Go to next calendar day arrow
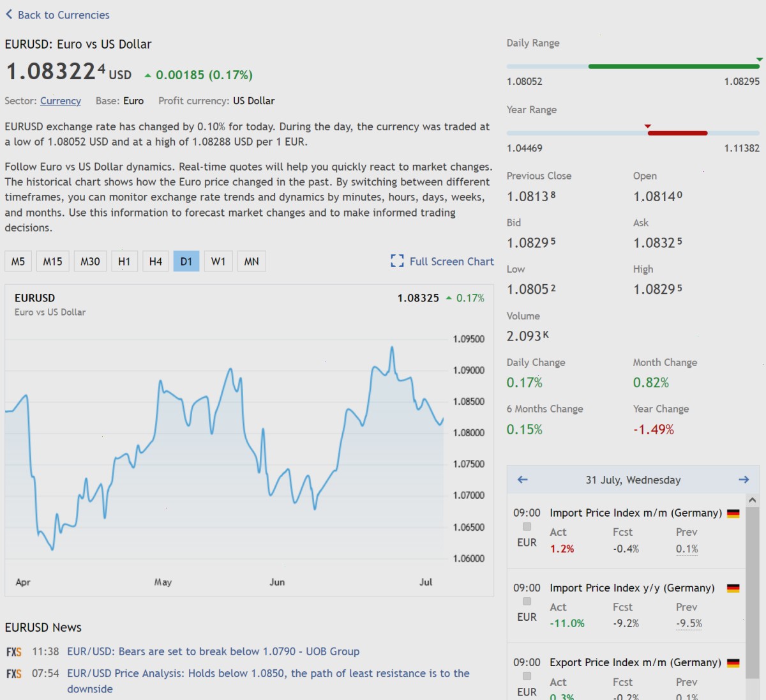766x700 pixels. click(744, 480)
